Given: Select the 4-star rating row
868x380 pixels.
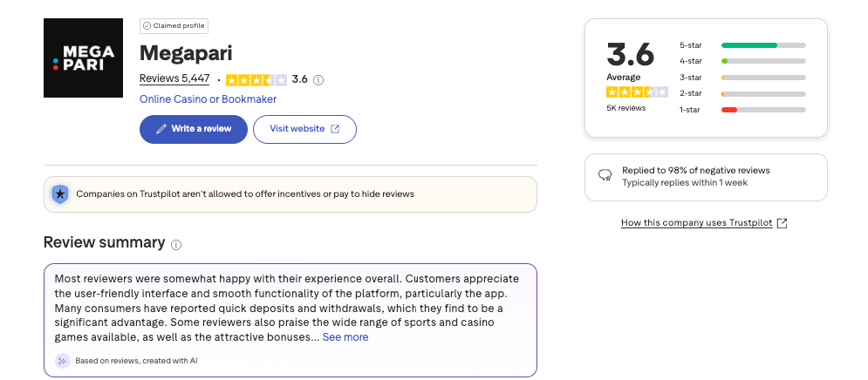Looking at the screenshot, I should click(x=742, y=61).
